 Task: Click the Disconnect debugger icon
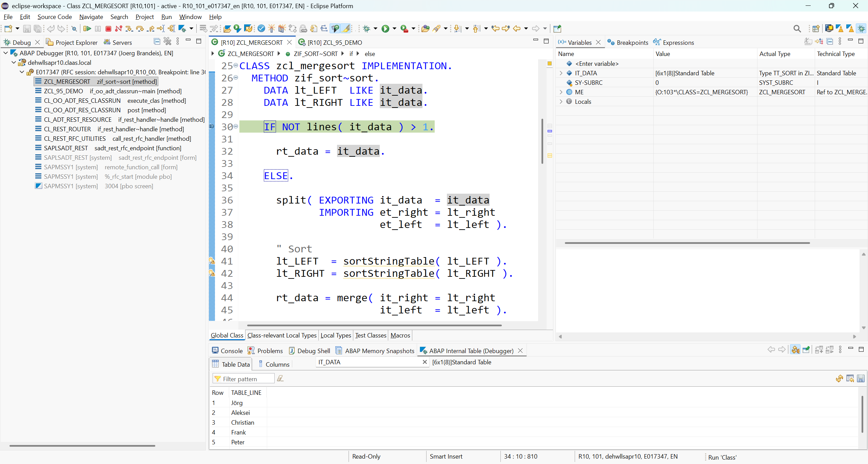click(x=118, y=29)
